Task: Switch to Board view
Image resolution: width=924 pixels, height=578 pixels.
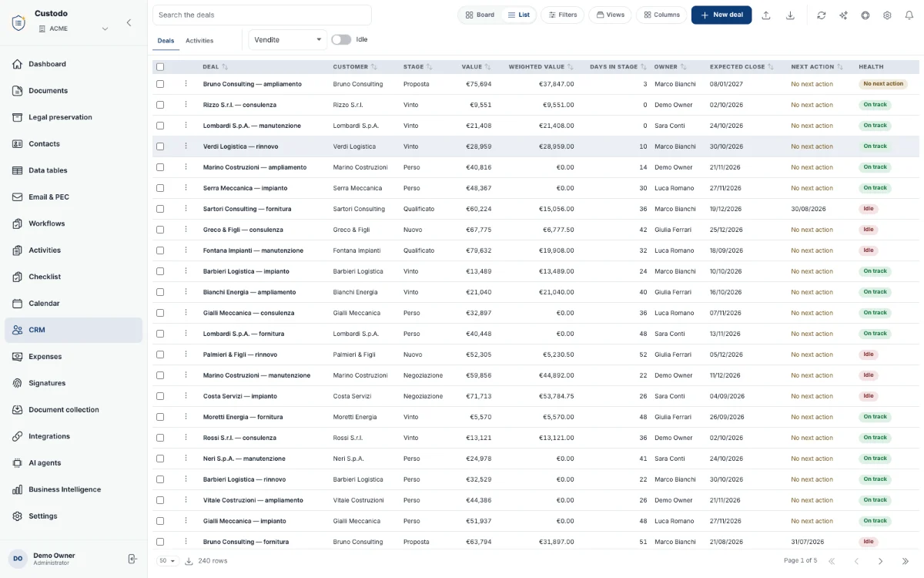Action: (480, 15)
